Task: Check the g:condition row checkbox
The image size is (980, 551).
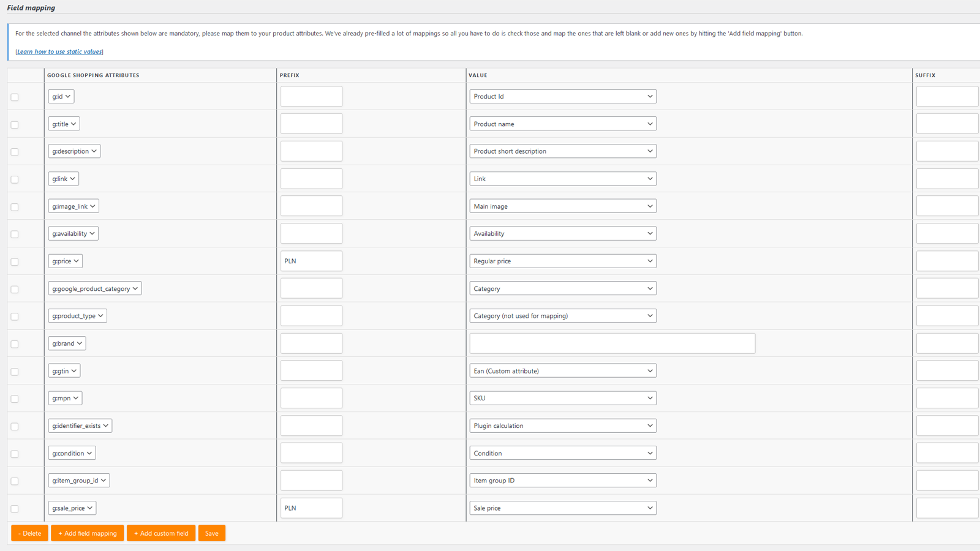Action: coord(15,454)
